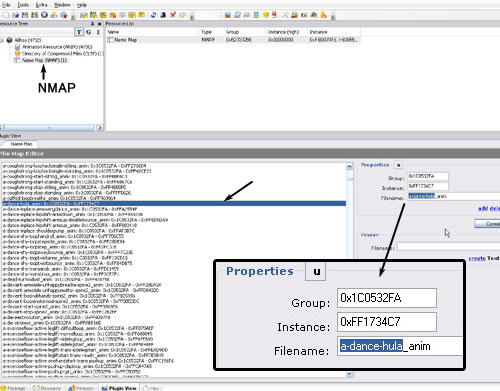This screenshot has width=500, height=391.
Task: Click the 'create Text' link
Action: tap(484, 258)
